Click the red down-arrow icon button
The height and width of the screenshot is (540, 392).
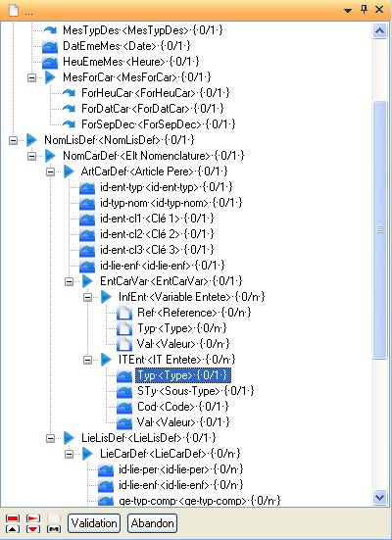[x=33, y=528]
